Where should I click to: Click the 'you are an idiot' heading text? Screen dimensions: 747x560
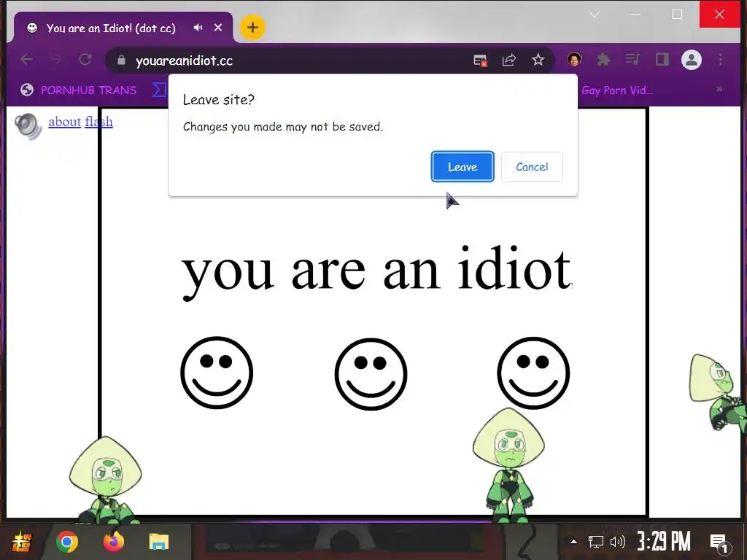(x=376, y=271)
